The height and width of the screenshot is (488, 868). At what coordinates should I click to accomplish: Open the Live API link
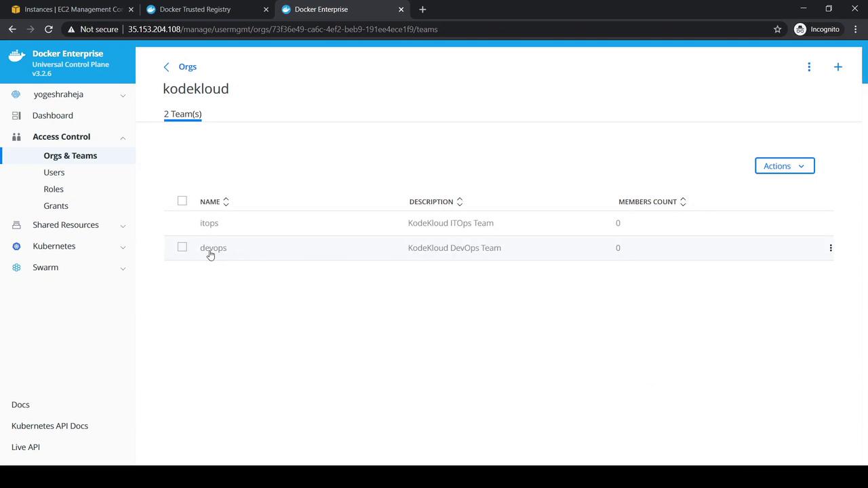pos(26,447)
